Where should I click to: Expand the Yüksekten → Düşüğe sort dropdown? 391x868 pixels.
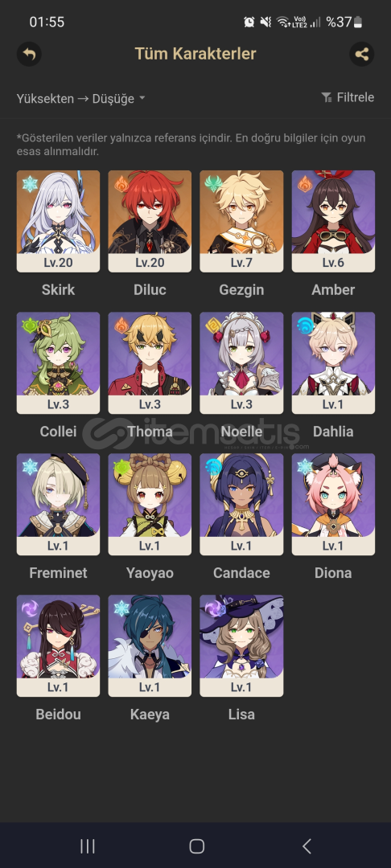81,99
